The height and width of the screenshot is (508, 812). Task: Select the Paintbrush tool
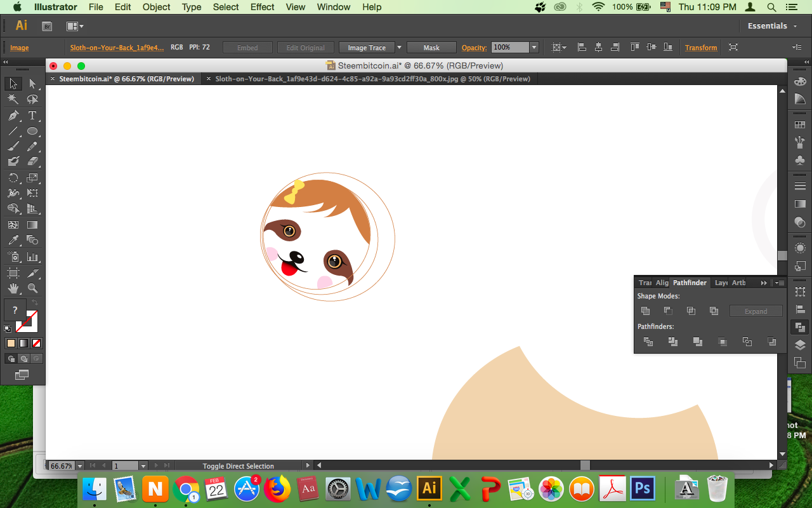tap(13, 147)
